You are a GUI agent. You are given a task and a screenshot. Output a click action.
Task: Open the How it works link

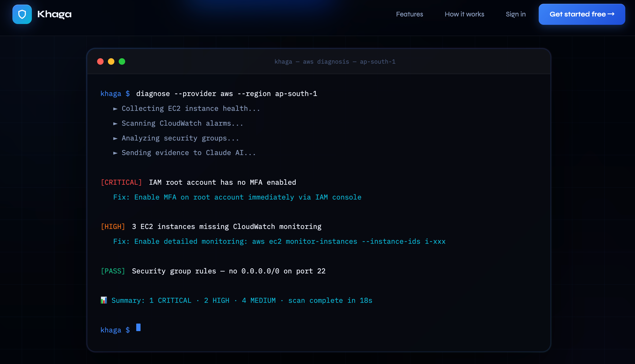(x=464, y=14)
